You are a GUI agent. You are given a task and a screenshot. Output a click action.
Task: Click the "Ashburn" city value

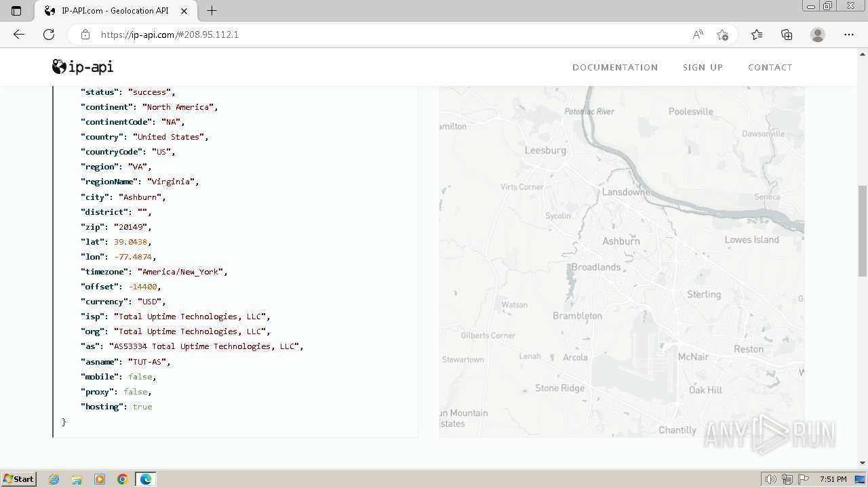(x=140, y=197)
